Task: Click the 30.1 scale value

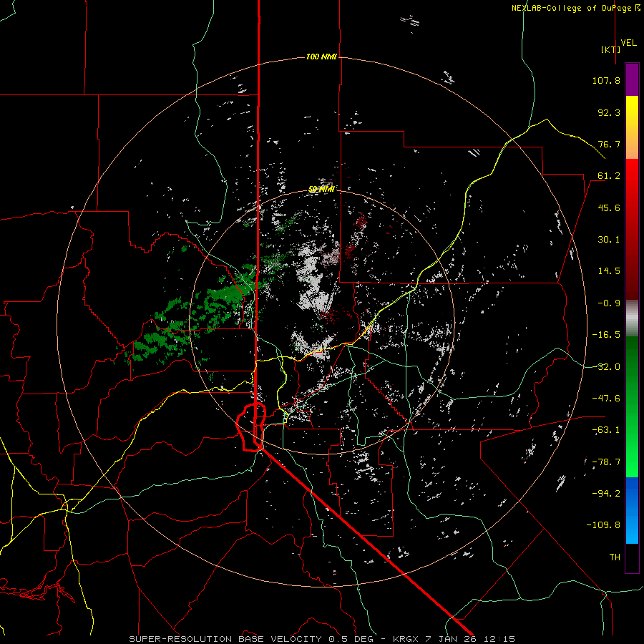Action: point(609,240)
